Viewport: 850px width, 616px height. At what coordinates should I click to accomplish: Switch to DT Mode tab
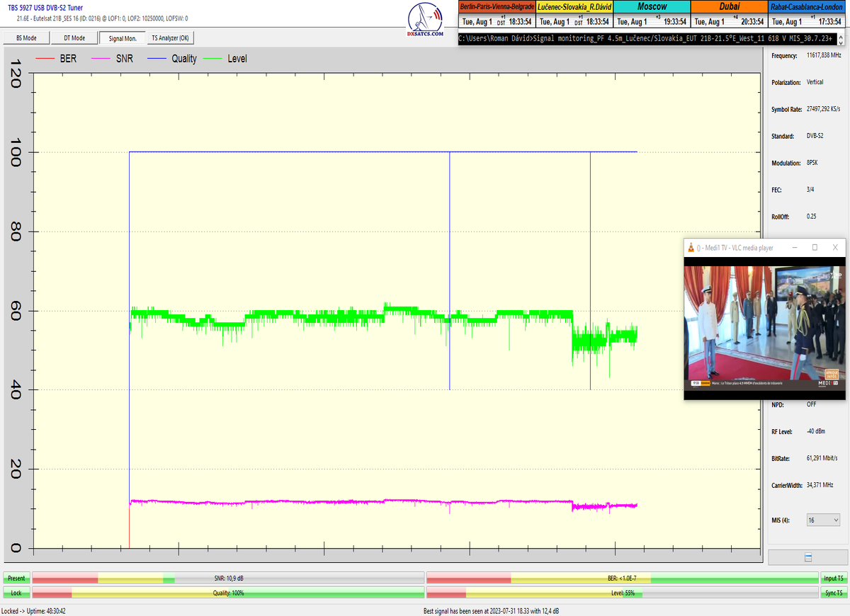(74, 38)
